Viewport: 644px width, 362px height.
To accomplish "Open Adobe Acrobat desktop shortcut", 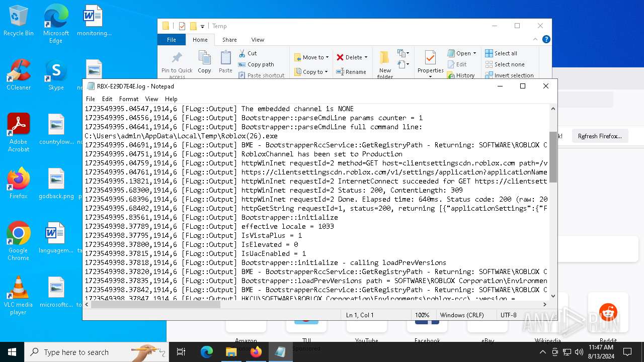I will click(x=19, y=132).
